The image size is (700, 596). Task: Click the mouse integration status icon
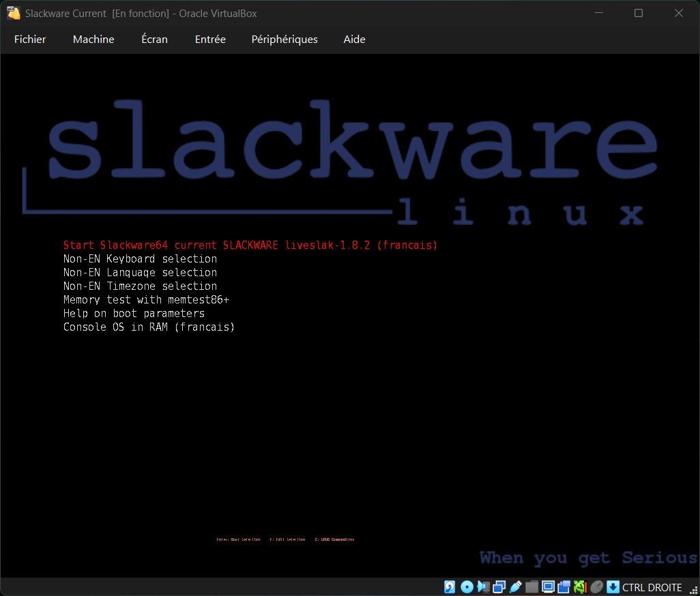click(596, 587)
